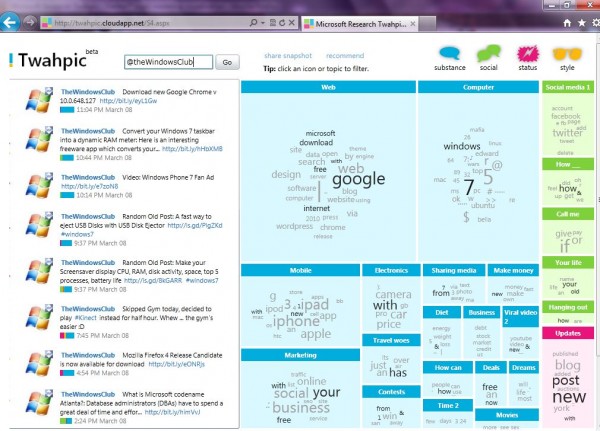Click avatar of Windows Phone 7 Fan Ad tweet

[x=39, y=185]
